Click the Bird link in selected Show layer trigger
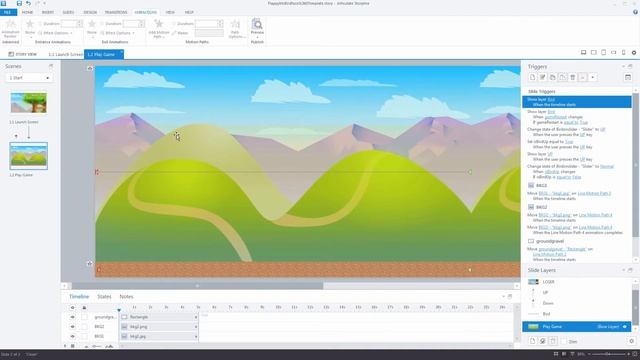 (x=551, y=100)
